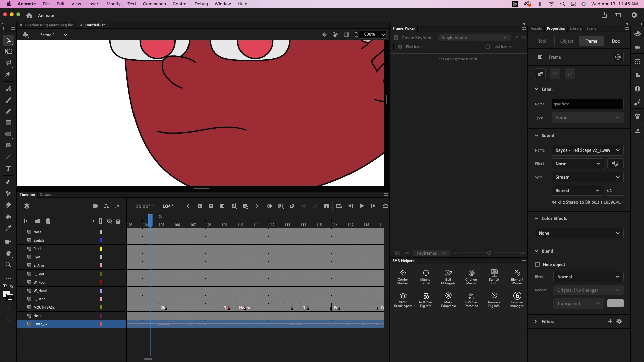644x362 pixels.
Task: Open the stage zoom 800% dropdown
Action: pos(383,34)
